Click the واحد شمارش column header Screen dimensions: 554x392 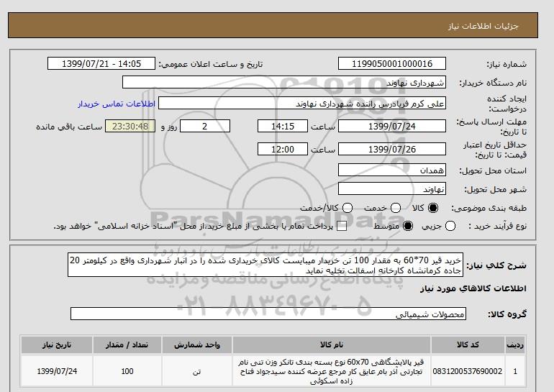click(x=197, y=345)
